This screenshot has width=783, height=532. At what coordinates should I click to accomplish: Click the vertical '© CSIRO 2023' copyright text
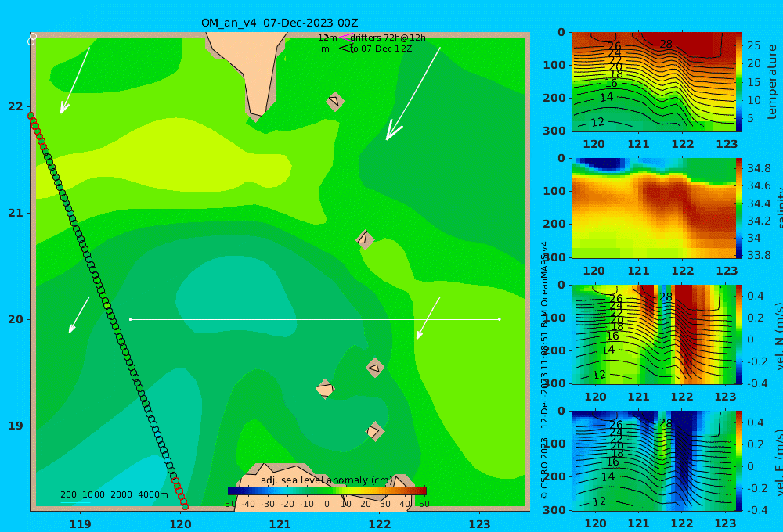tap(545, 468)
